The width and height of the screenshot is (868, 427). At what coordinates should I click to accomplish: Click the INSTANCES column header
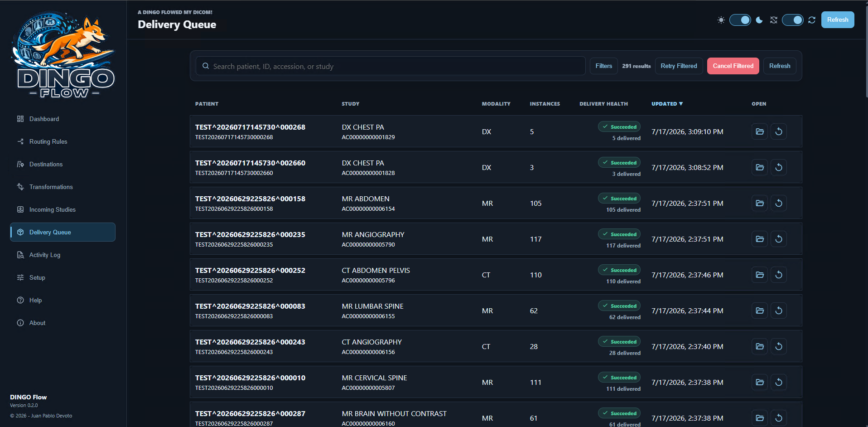tap(545, 104)
